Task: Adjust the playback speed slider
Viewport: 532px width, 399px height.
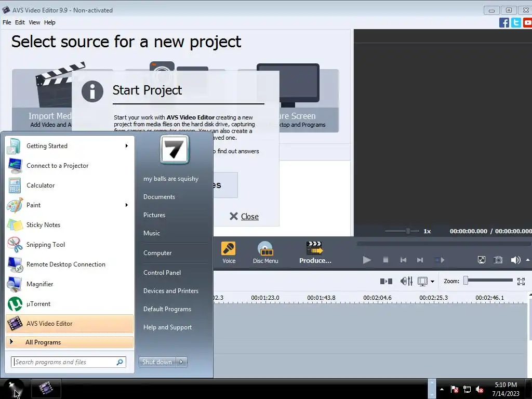Action: pos(402,231)
